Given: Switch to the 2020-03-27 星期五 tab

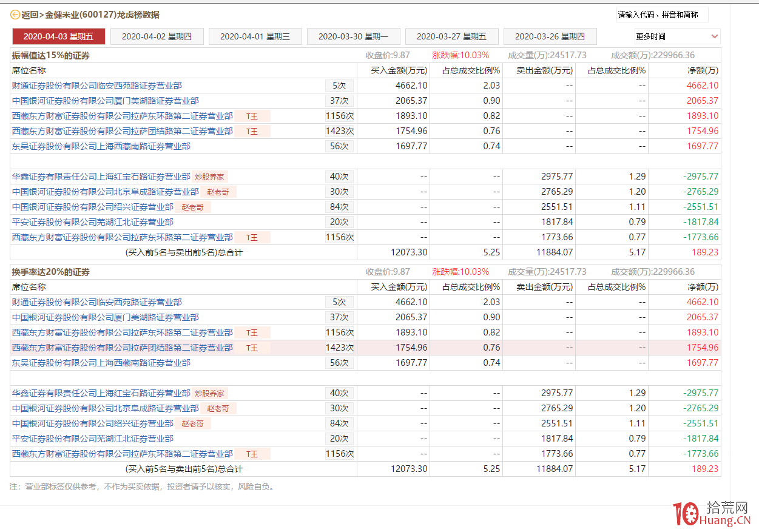Looking at the screenshot, I should click(x=451, y=36).
